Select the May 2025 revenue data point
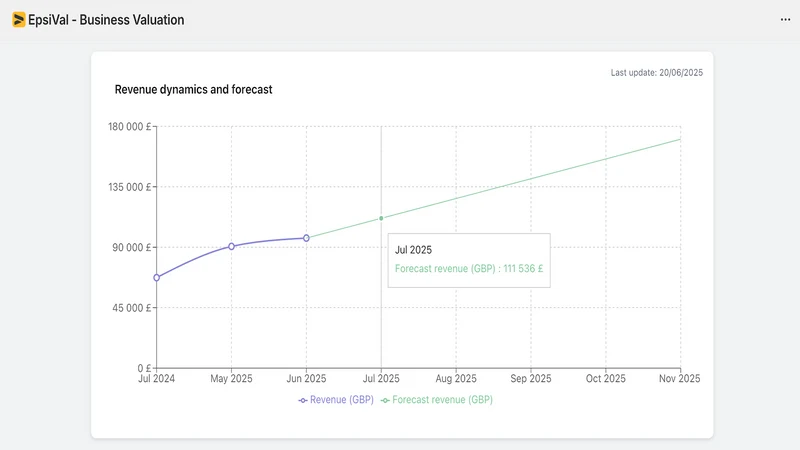 click(231, 246)
